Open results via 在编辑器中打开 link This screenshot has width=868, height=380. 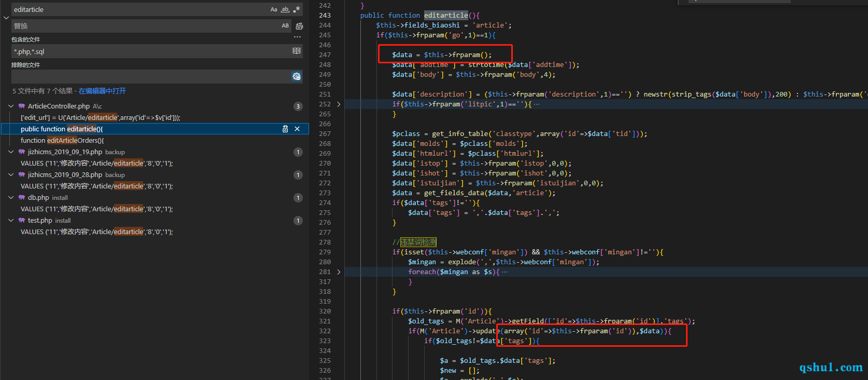(102, 91)
